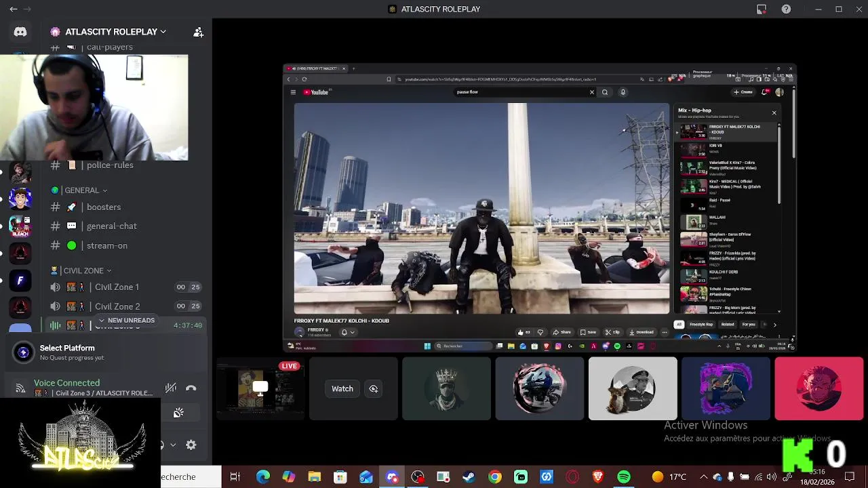Open File Explorer from taskbar
This screenshot has height=488, width=868.
(314, 477)
